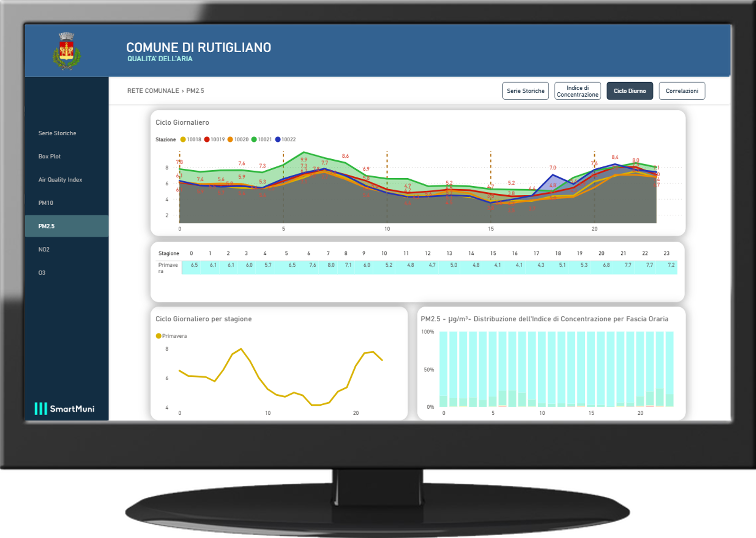Screen dimensions: 756x538
Task: Click table cell 4,3 under hour 17
Action: (541, 265)
